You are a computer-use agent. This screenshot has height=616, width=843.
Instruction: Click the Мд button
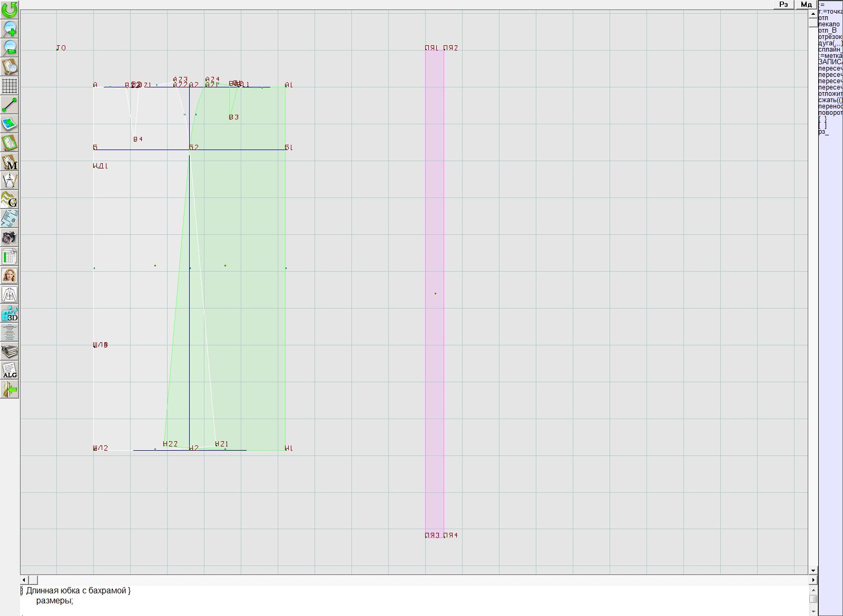806,5
